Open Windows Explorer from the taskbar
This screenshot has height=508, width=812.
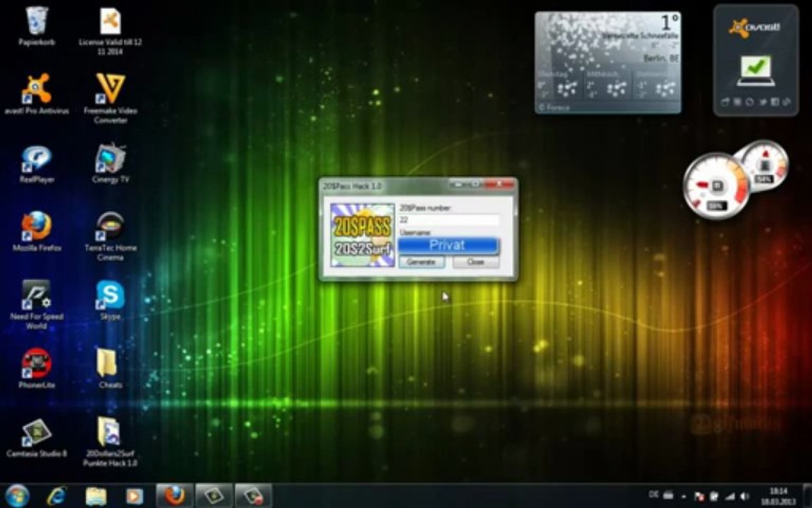tap(96, 496)
